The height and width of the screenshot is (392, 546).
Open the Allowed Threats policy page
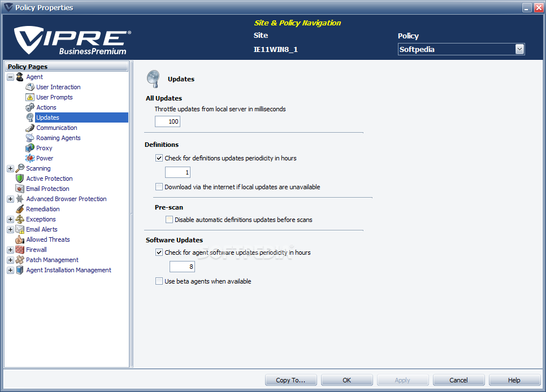coord(48,239)
